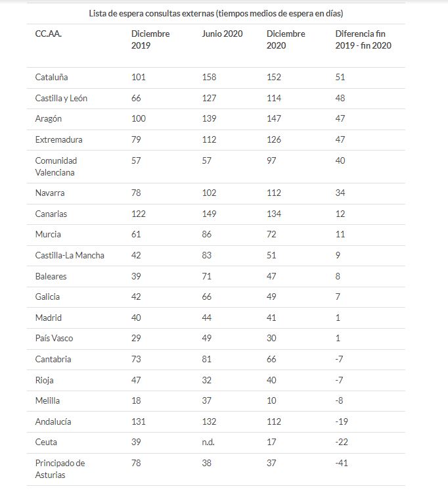The image size is (448, 501).
Task: Select the Canarias row label
Action: coord(51,214)
